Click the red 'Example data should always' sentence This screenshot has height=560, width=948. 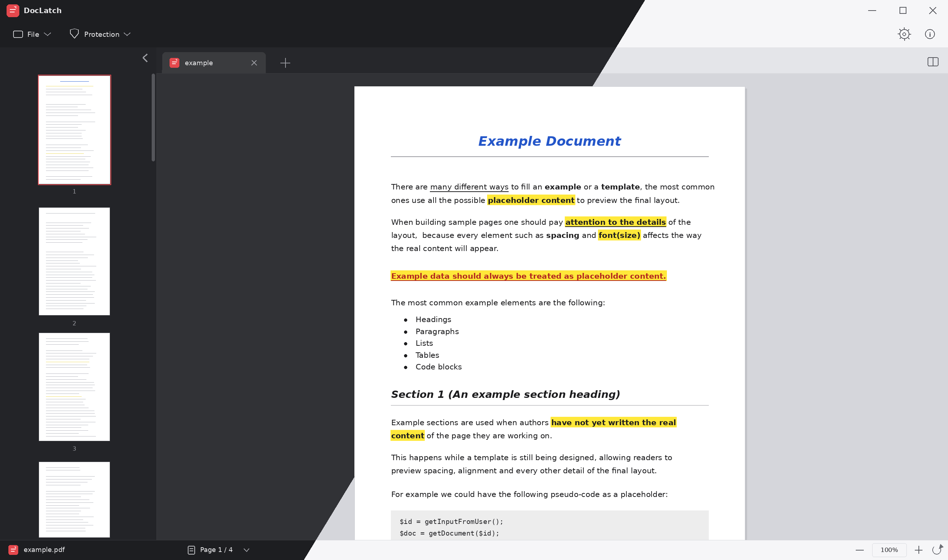[x=528, y=276]
